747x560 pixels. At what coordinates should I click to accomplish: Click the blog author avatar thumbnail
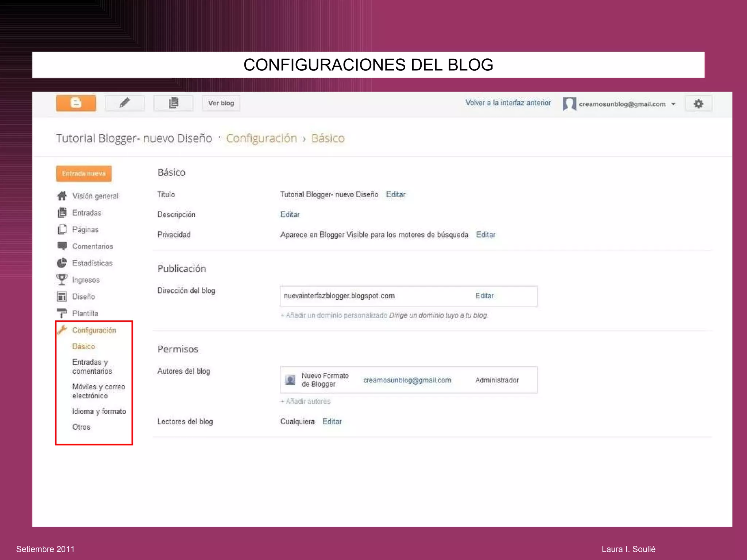click(290, 380)
